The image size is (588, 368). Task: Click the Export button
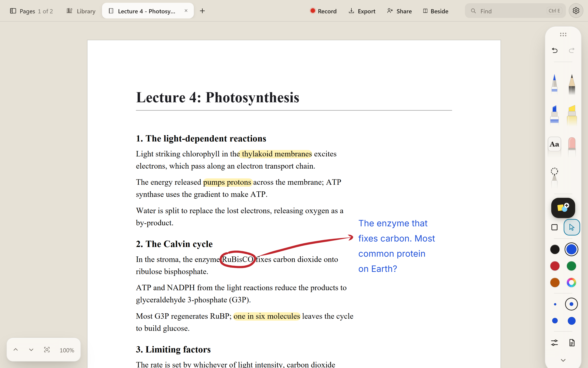(362, 11)
